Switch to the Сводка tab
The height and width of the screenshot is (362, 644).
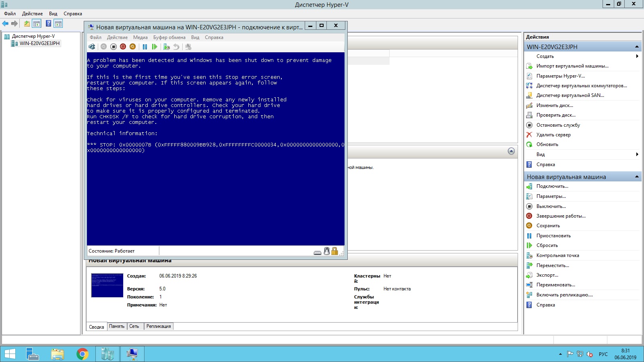(x=97, y=327)
